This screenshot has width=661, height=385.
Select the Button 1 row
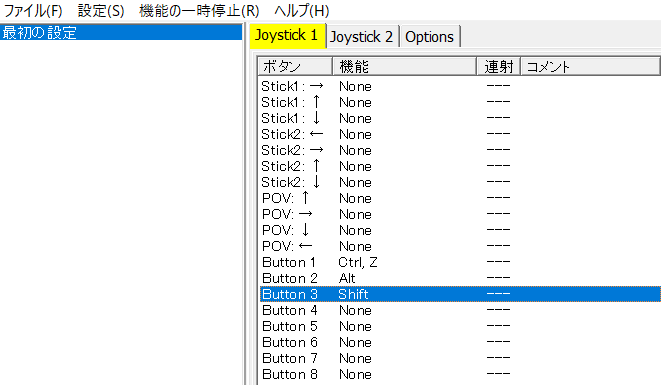coord(460,262)
